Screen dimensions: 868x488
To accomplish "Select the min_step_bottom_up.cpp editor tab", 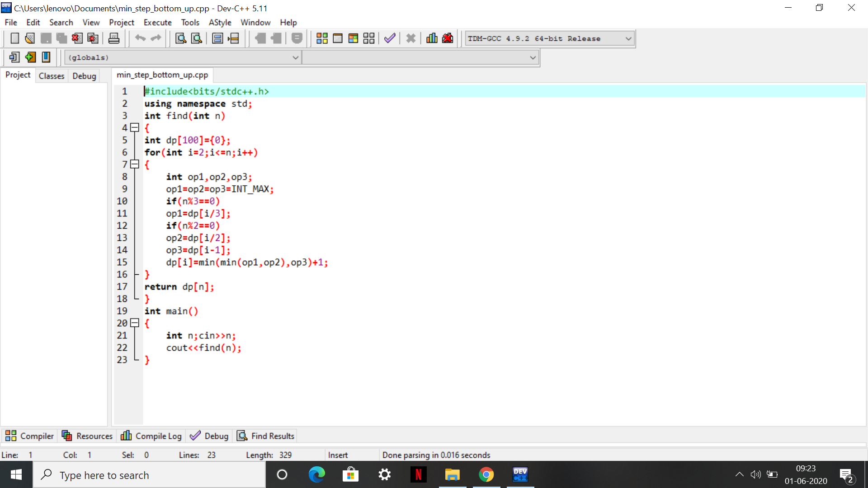I will pos(162,75).
